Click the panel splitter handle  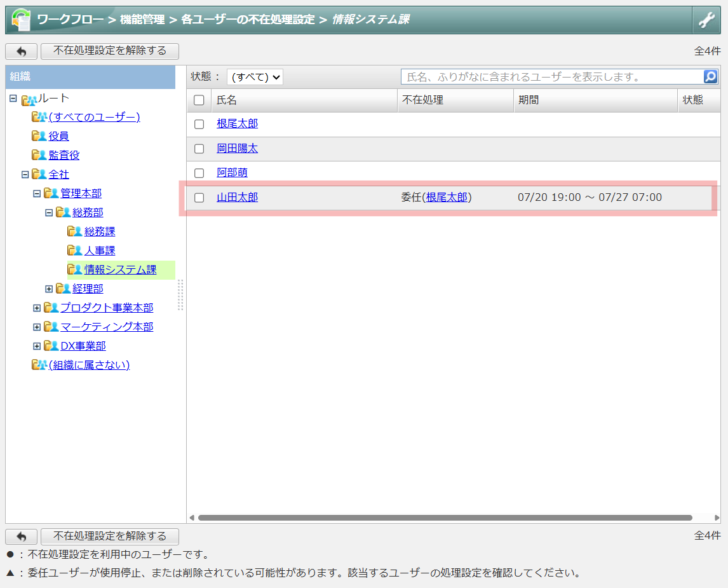180,295
